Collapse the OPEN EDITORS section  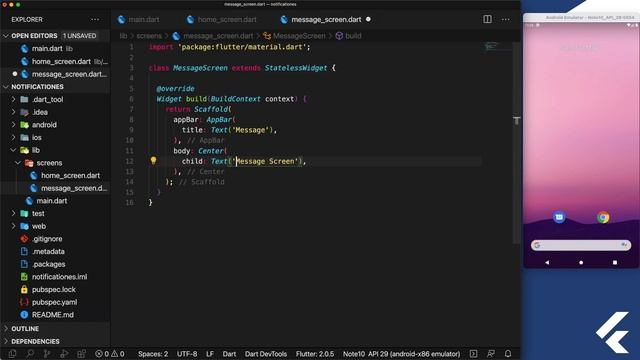35,36
